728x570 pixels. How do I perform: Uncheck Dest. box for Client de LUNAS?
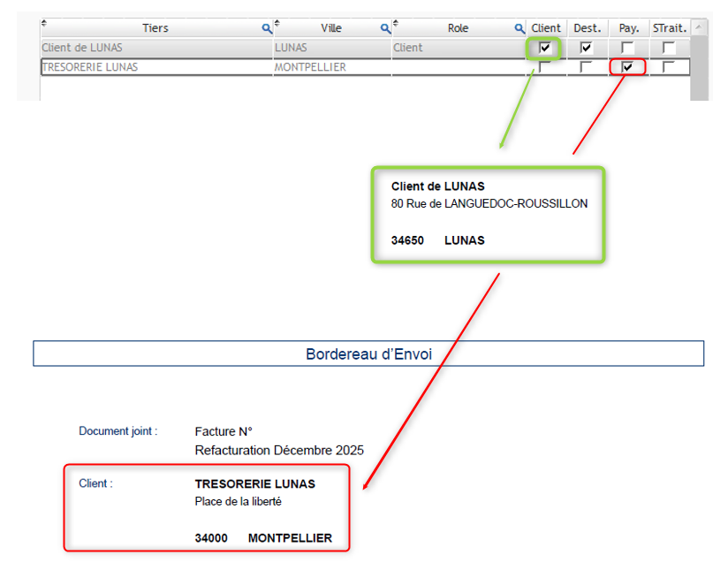pos(586,48)
